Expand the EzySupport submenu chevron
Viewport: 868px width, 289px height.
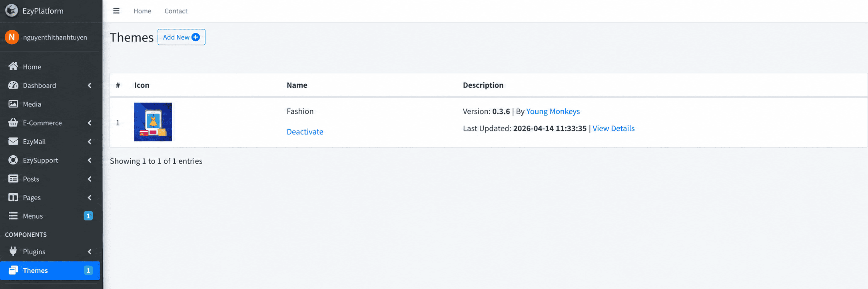click(90, 160)
